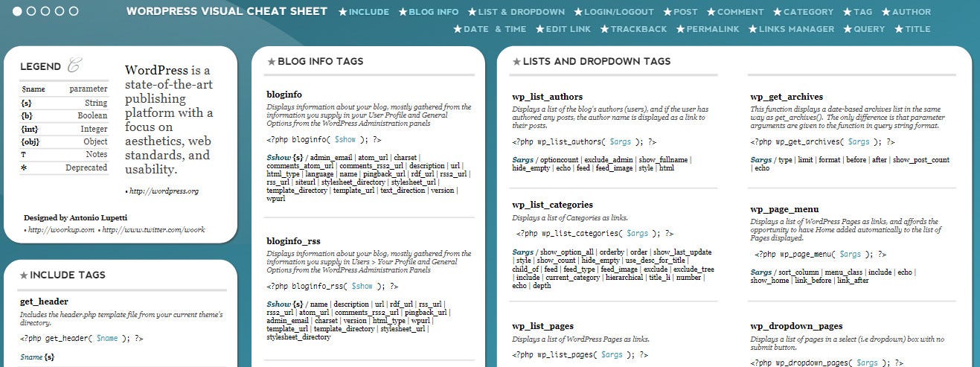Click the star icon before COMMENT
The width and height of the screenshot is (980, 367).
(x=711, y=12)
